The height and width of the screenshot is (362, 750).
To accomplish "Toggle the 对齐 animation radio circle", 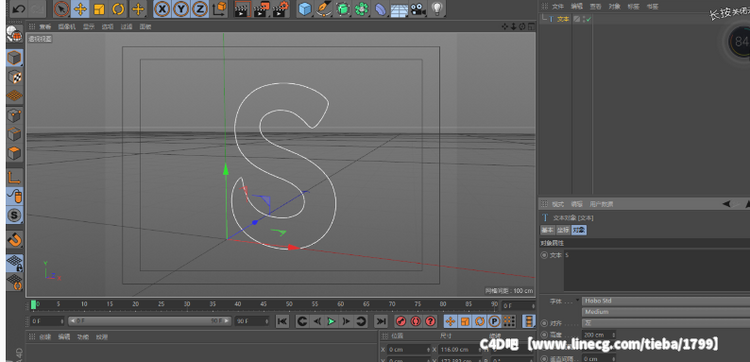I will [x=544, y=323].
